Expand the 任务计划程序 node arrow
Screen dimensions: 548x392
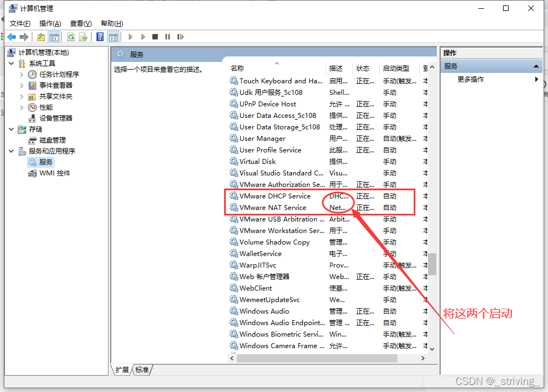coord(22,75)
